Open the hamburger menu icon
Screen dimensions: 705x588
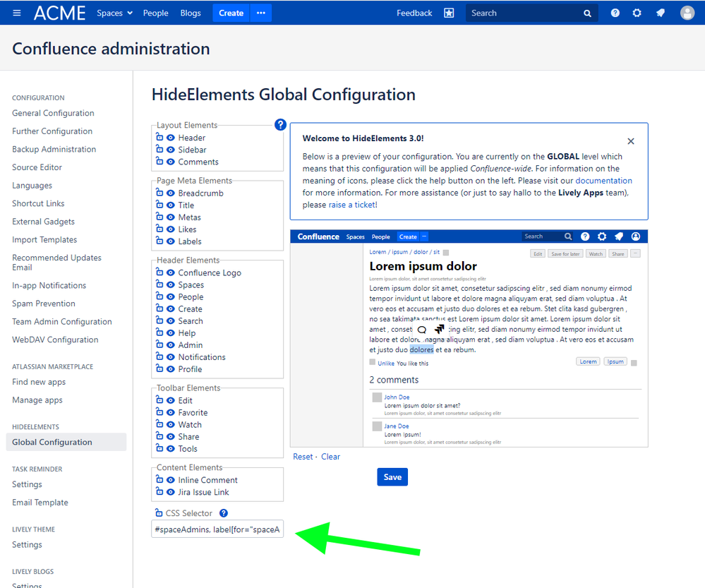pos(17,13)
